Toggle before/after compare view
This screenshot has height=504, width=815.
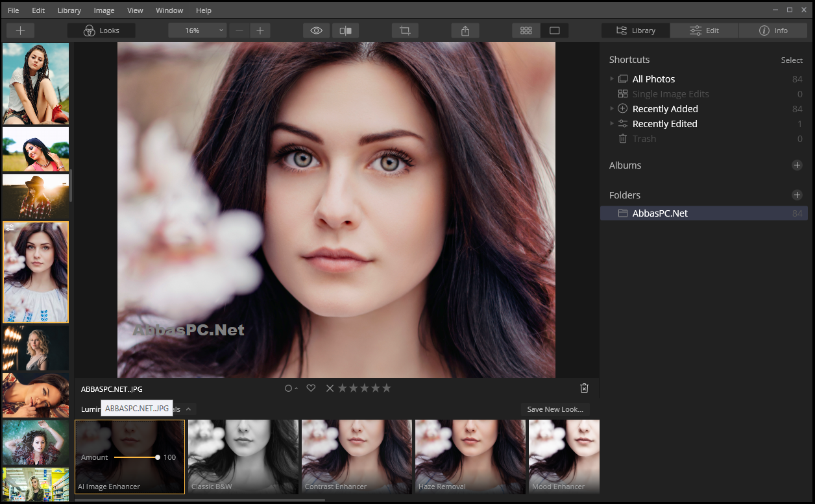tap(346, 30)
